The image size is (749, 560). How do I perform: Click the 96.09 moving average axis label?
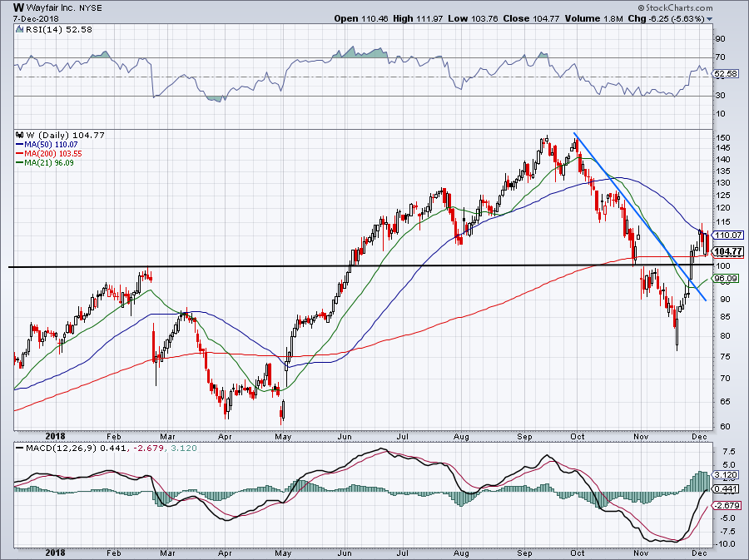tap(726, 278)
